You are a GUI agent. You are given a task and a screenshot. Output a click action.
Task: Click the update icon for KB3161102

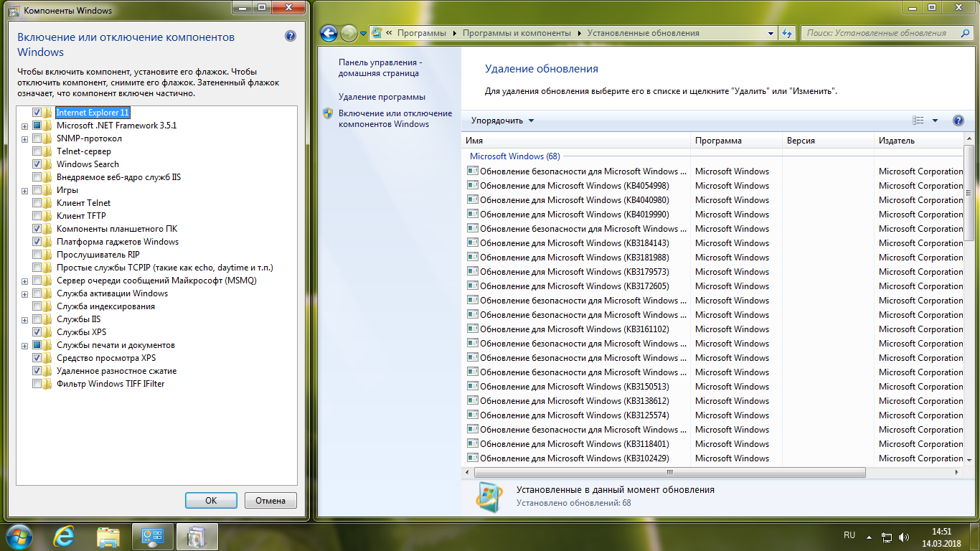click(x=472, y=329)
